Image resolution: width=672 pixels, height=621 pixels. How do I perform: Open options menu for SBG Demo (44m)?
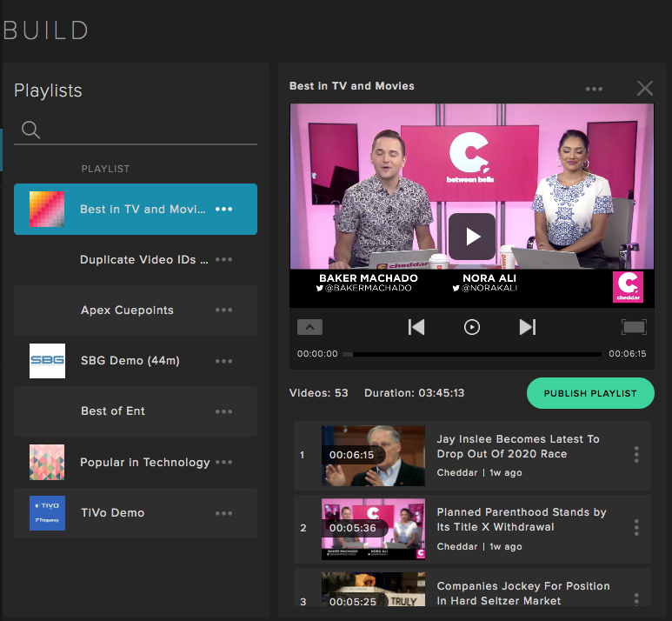[223, 361]
